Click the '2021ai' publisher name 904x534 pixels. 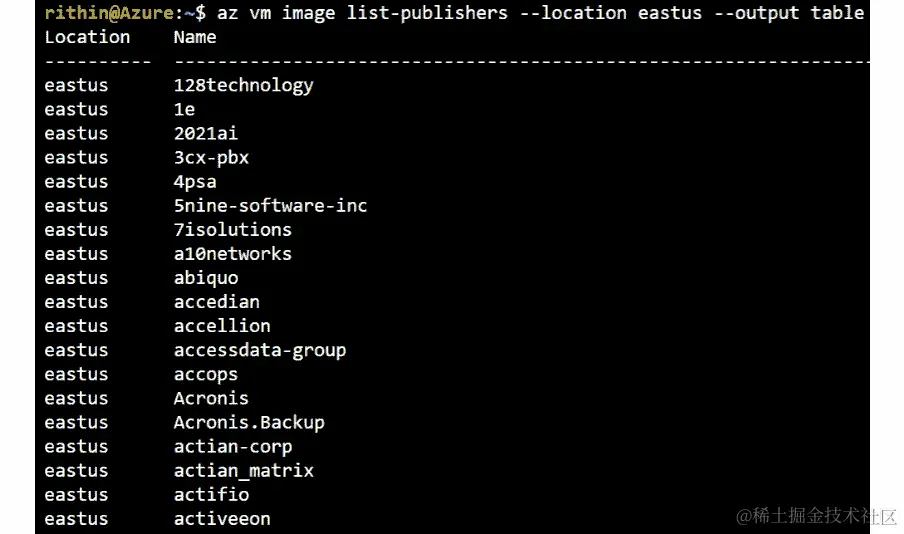point(206,133)
